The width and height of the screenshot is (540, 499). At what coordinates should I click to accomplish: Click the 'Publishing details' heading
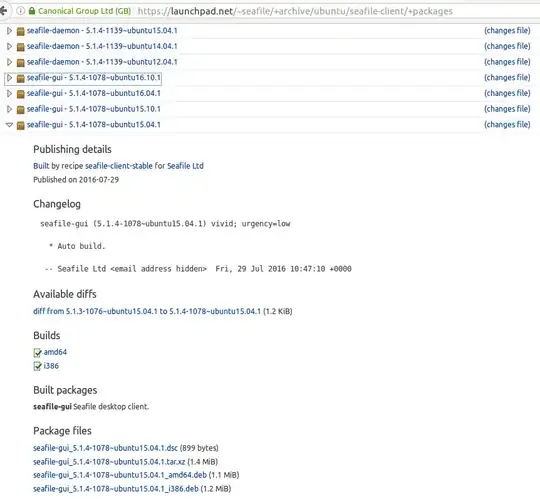point(72,149)
